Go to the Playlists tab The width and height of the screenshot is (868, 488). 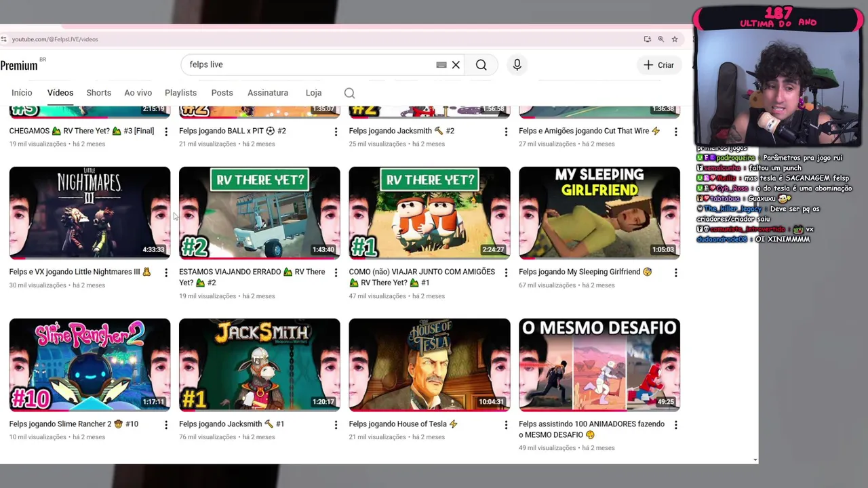click(x=180, y=93)
